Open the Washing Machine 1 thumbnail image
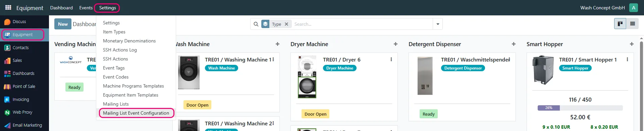The height and width of the screenshot is (131, 644). 189,73
